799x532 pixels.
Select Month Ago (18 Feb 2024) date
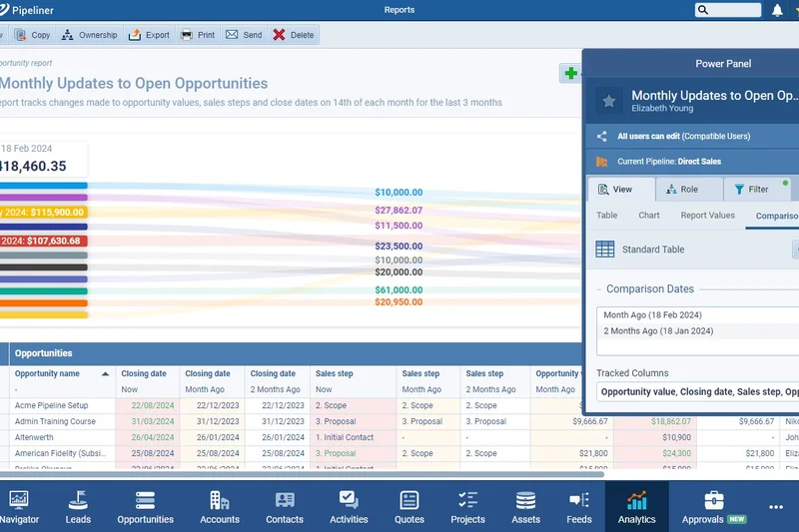click(x=697, y=315)
